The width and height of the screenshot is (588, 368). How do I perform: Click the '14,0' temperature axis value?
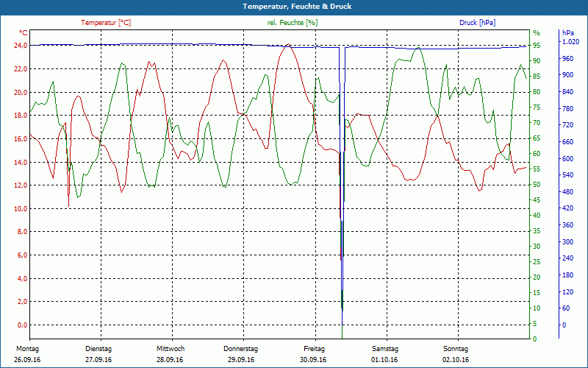[x=21, y=162]
